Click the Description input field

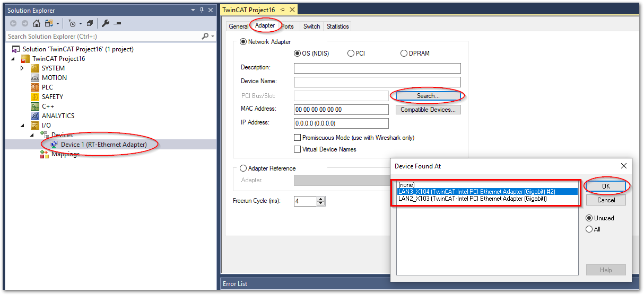tap(377, 68)
